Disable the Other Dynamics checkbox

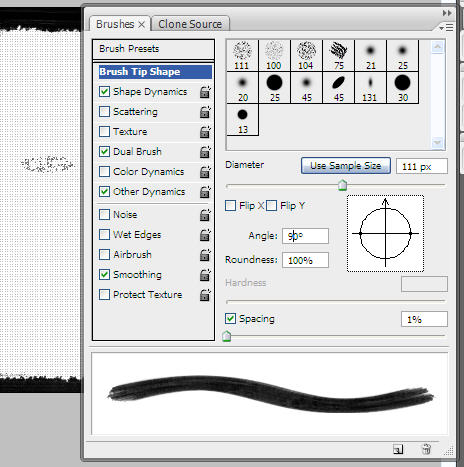tap(104, 191)
